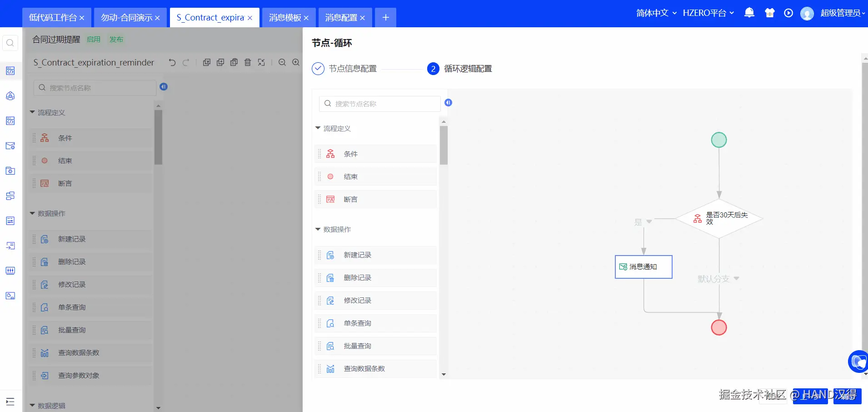The height and width of the screenshot is (412, 868).
Task: Select the green start node on canvas
Action: 719,140
